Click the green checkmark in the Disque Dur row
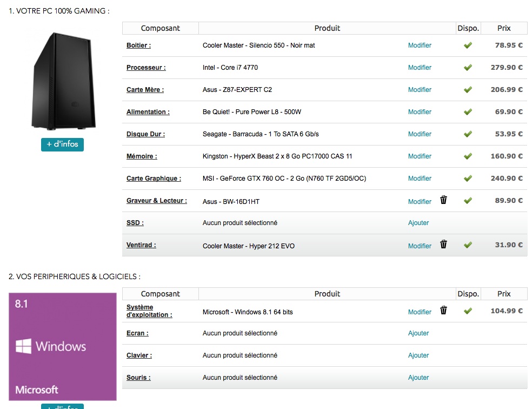532x409 pixels. (468, 134)
